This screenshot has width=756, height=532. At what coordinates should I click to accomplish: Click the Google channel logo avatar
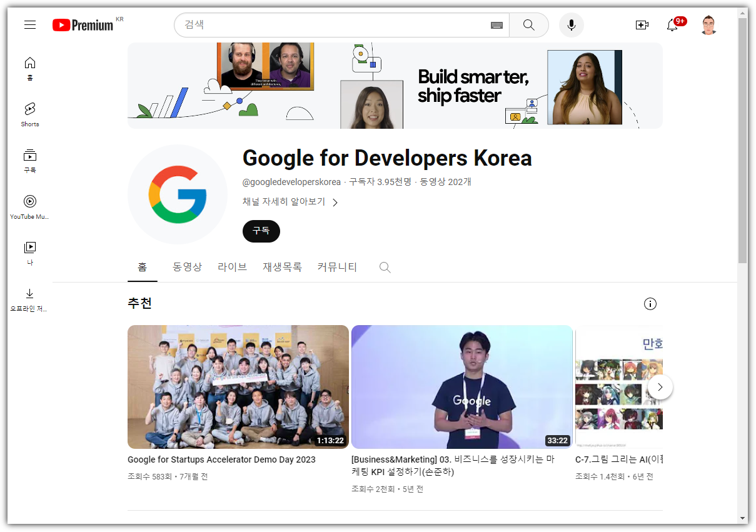[x=178, y=194]
